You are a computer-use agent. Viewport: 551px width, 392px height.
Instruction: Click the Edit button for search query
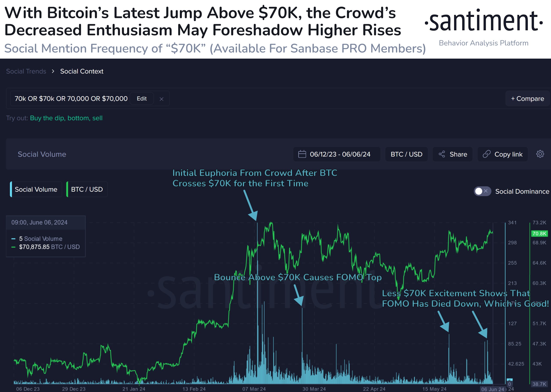tap(142, 99)
